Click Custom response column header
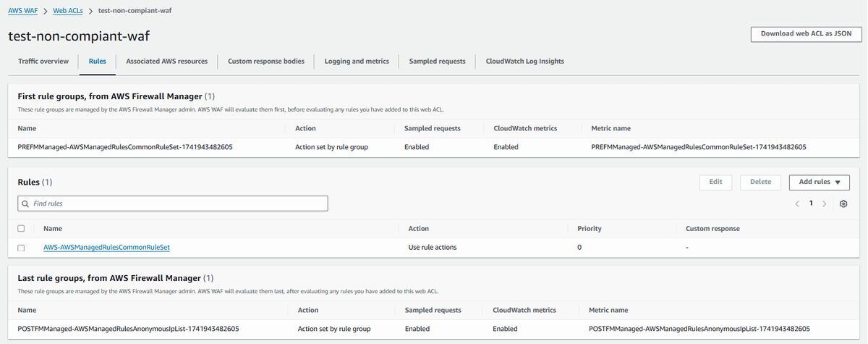This screenshot has width=868, height=344. point(712,229)
